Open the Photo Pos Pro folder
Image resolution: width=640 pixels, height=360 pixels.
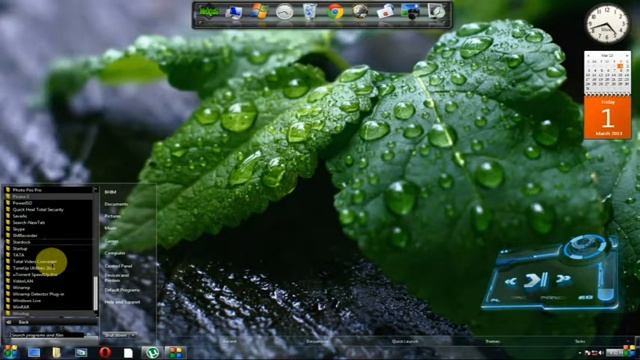click(27, 190)
